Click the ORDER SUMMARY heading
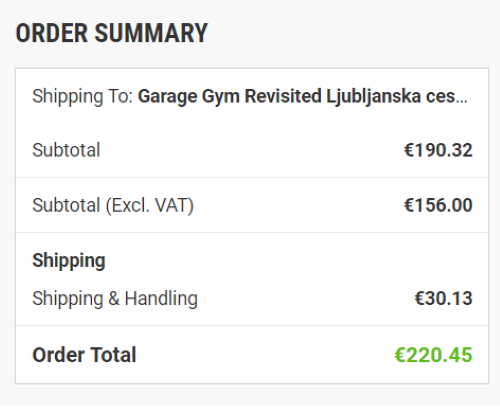 coord(112,33)
